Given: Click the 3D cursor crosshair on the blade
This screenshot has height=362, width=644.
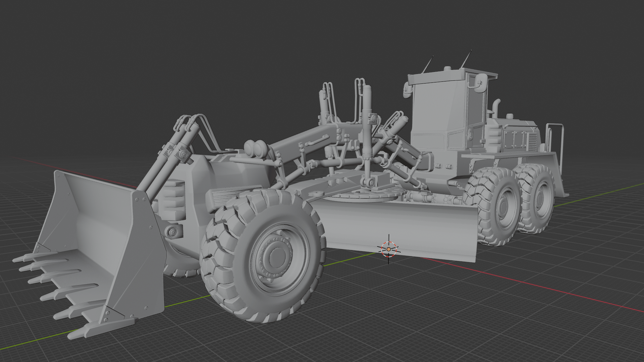Looking at the screenshot, I should (x=389, y=249).
